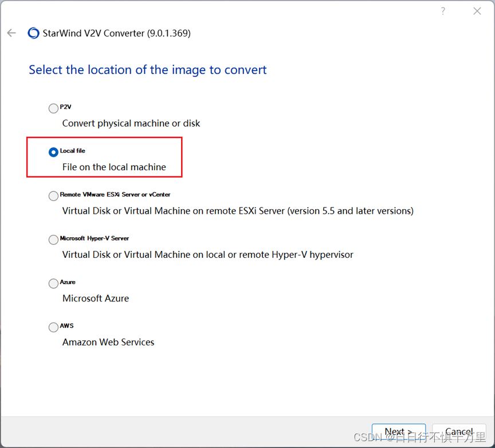The width and height of the screenshot is (495, 448).
Task: Select the P2V radio button
Action: [x=53, y=108]
